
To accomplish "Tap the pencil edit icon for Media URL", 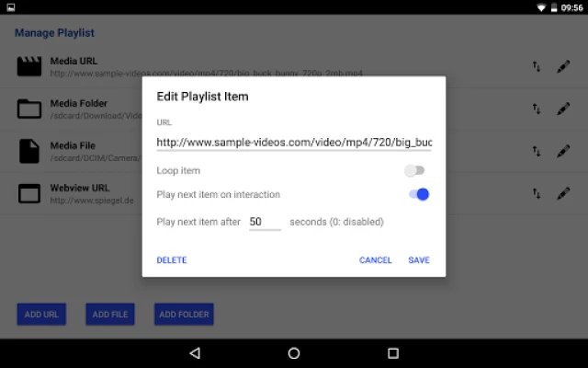I will [563, 67].
